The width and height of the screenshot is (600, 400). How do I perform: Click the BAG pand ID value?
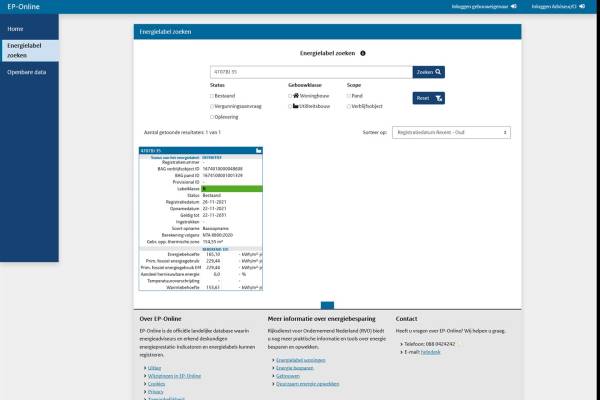coord(223,175)
